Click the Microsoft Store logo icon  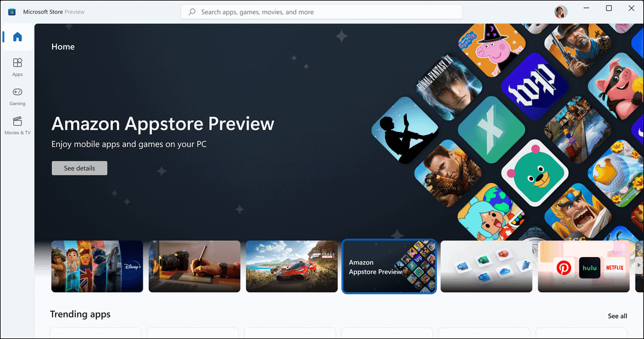[12, 12]
